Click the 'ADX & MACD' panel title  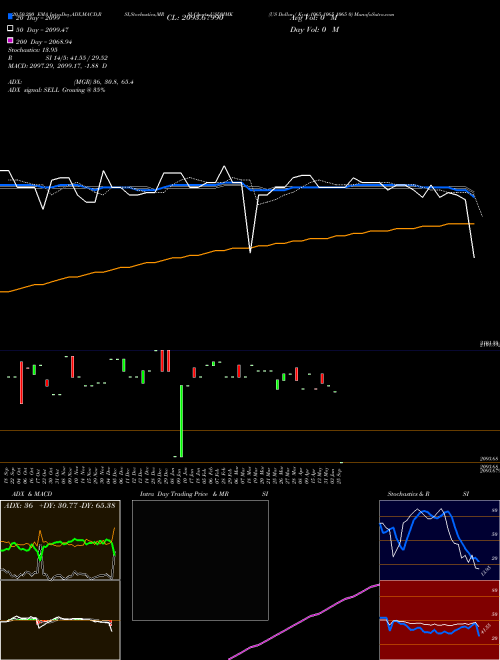pos(32,494)
